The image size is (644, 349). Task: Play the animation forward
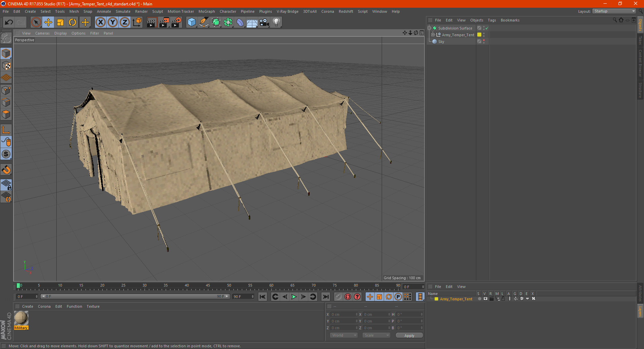point(294,297)
